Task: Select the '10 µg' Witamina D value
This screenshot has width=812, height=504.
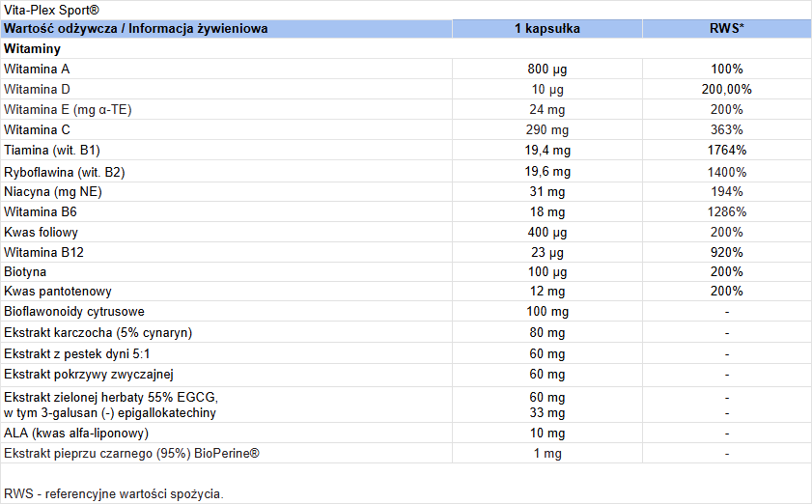Action: coord(547,89)
